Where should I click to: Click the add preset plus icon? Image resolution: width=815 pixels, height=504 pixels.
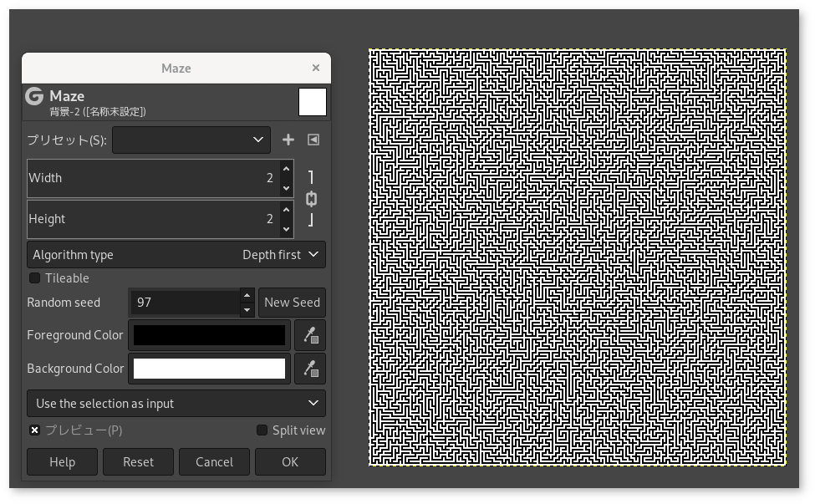pyautogui.click(x=288, y=140)
